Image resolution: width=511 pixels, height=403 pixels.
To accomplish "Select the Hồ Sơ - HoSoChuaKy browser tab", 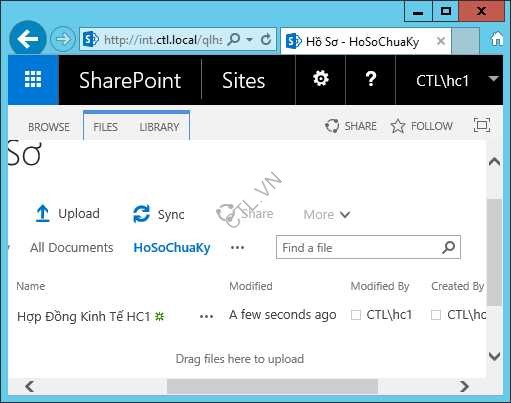I will [x=366, y=41].
